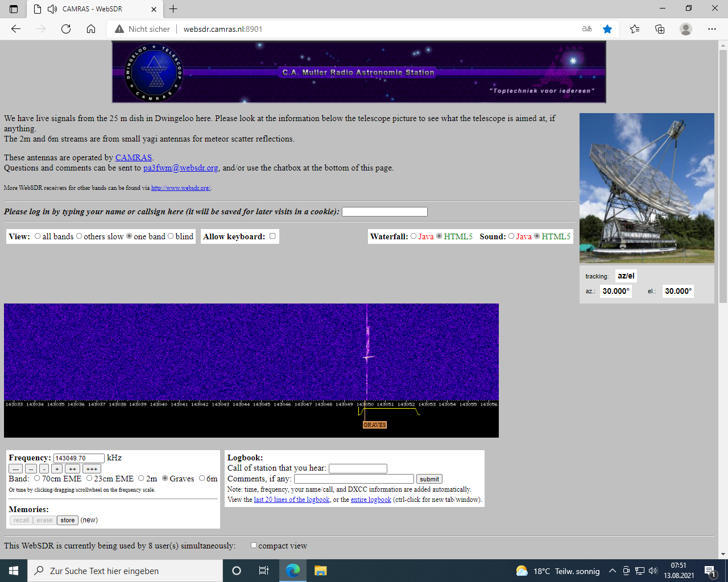Open browser Collections
This screenshot has height=582, width=728.
(x=660, y=29)
